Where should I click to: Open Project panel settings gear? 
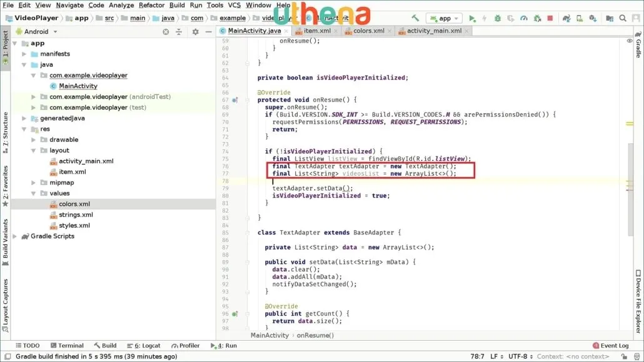196,32
